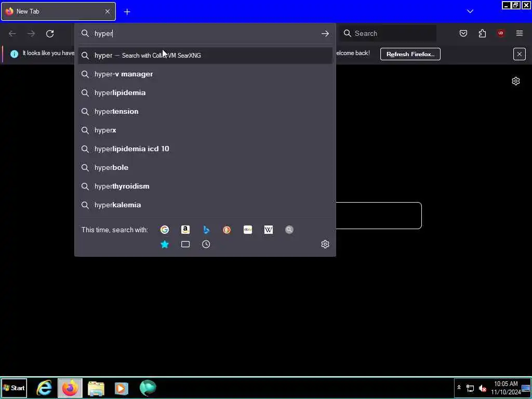The width and height of the screenshot is (532, 399).
Task: Search this time with Bing
Action: pos(206,230)
